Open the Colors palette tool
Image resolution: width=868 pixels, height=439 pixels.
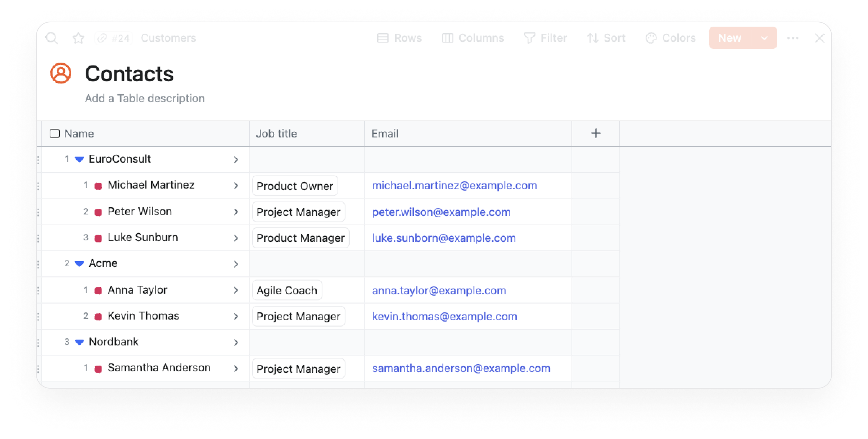pos(670,38)
